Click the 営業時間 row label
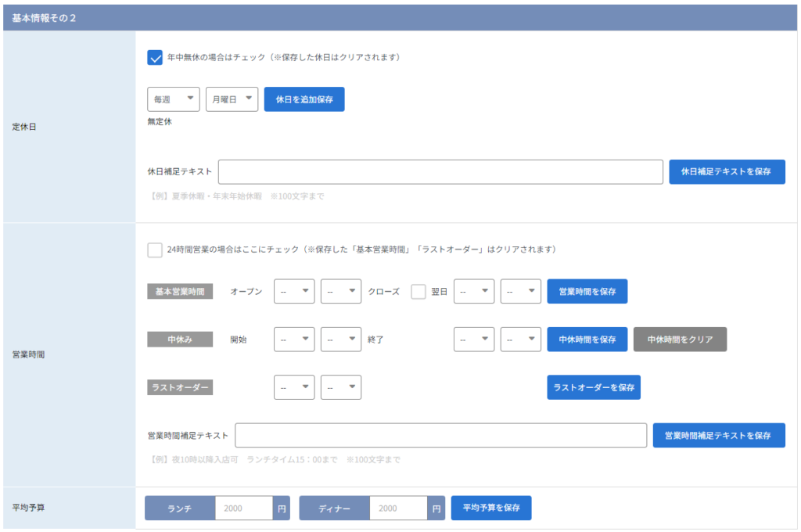The height and width of the screenshot is (532, 801). point(29,354)
